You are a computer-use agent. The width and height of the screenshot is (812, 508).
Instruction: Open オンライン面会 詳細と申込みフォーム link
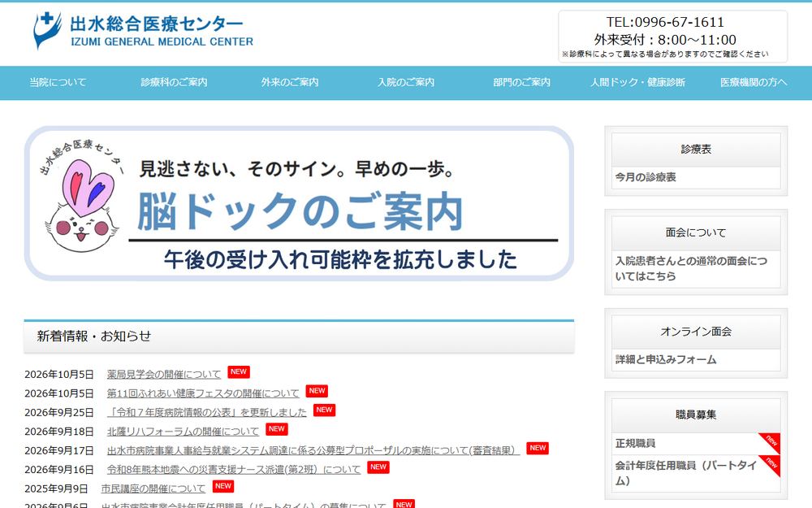pos(666,360)
